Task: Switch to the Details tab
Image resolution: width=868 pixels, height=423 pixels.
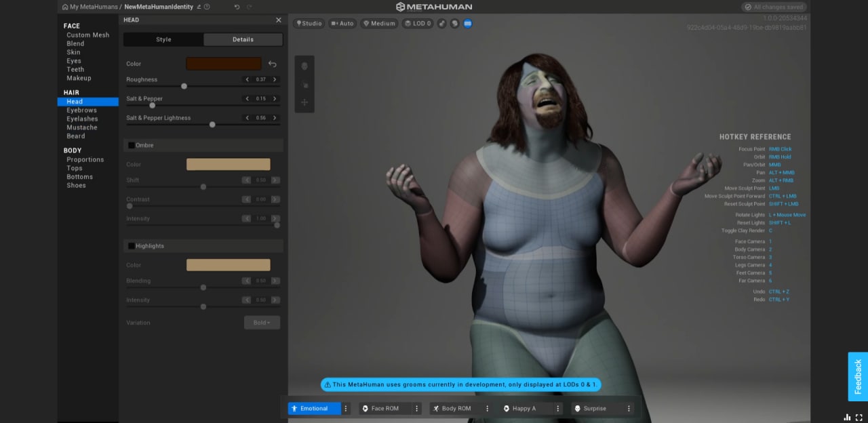Action: point(243,39)
